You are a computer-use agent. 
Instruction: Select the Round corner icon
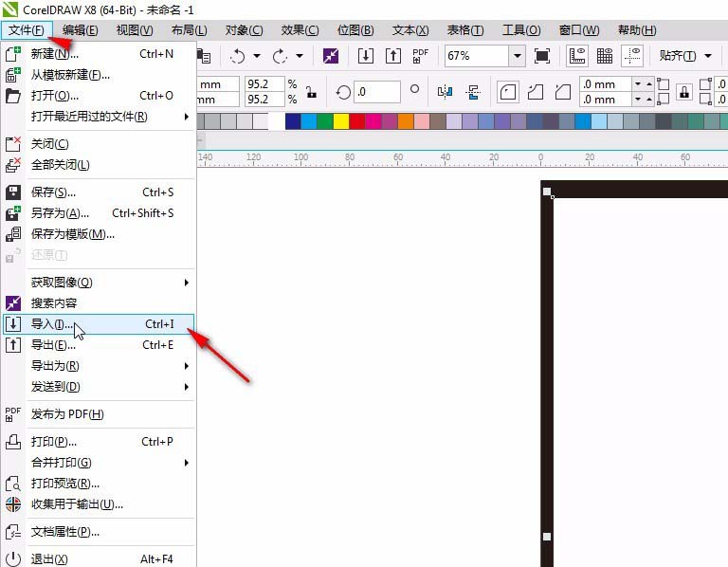pos(507,91)
